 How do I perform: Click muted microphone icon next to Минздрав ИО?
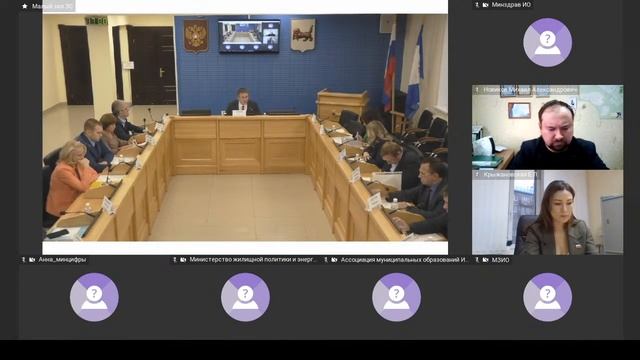pos(477,5)
